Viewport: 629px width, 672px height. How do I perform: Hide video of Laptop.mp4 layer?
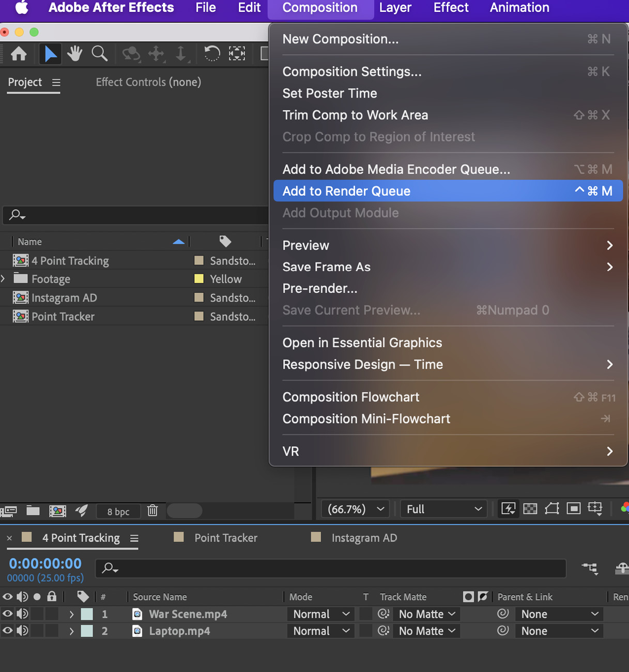(x=8, y=631)
